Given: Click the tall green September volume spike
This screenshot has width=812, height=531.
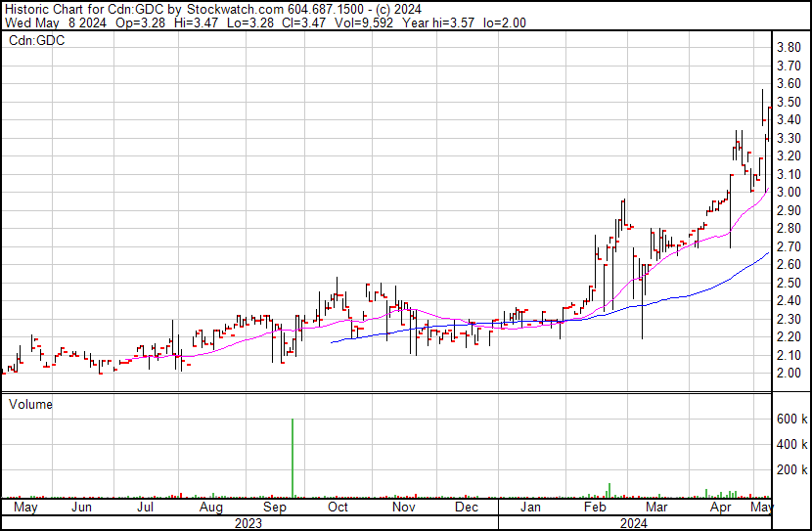Looking at the screenshot, I should 293,458.
